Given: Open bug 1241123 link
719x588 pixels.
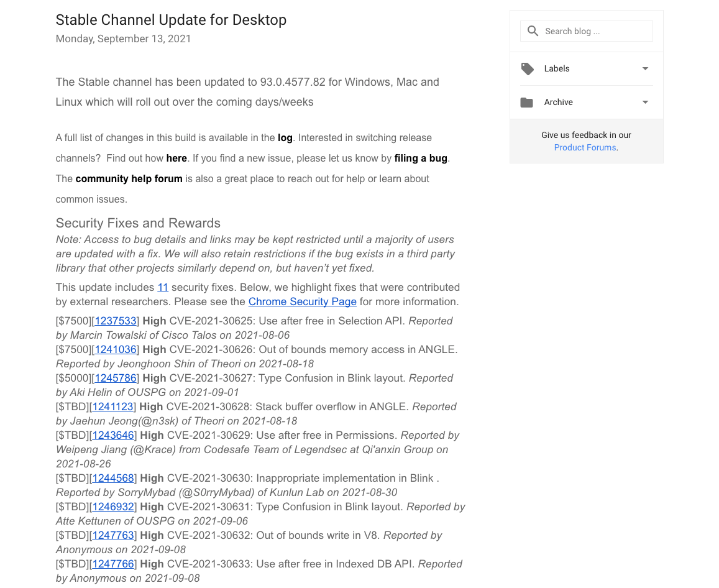Looking at the screenshot, I should 113,407.
